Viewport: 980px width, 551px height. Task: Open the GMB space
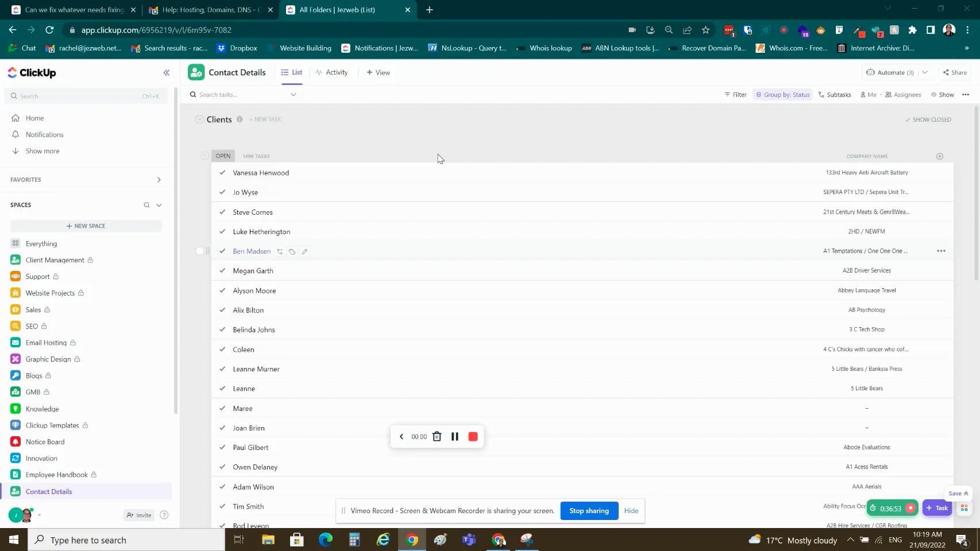[33, 392]
